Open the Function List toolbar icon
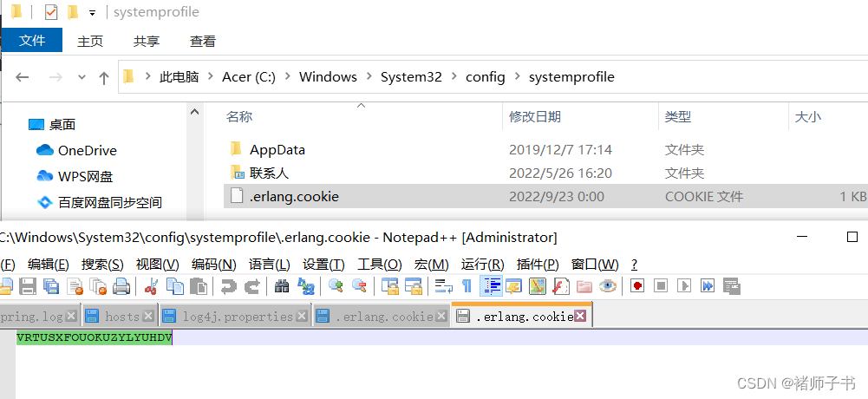 pos(561,286)
